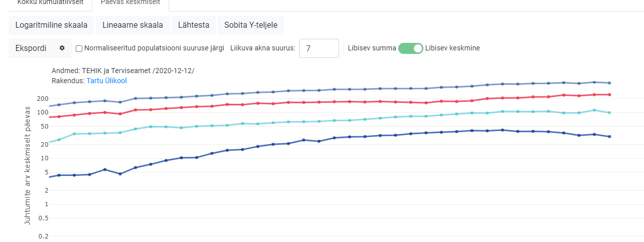
Task: Toggle the Libisev summa / Libisev keskmine switch
Action: click(x=410, y=48)
